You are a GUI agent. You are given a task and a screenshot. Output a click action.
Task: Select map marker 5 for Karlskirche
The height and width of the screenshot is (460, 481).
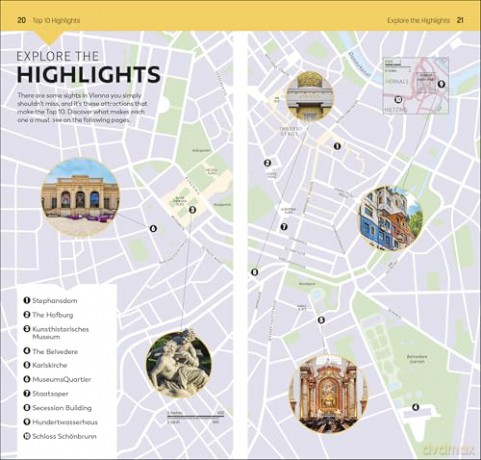321,320
